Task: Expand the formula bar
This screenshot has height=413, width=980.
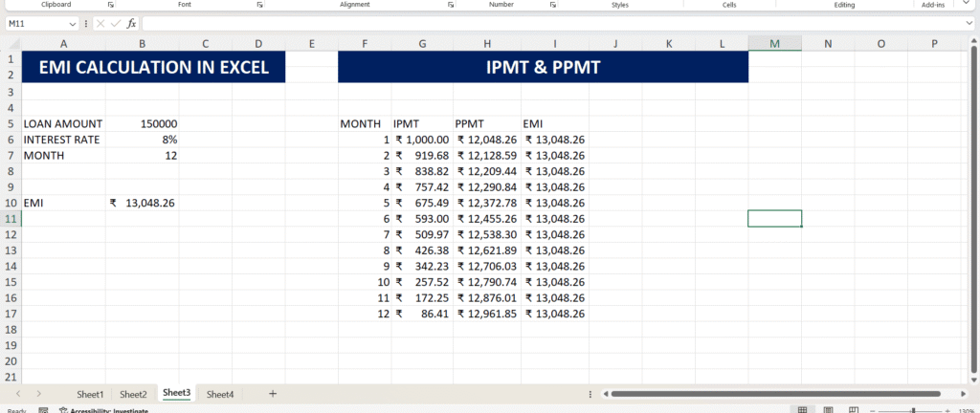Action: pos(969,24)
